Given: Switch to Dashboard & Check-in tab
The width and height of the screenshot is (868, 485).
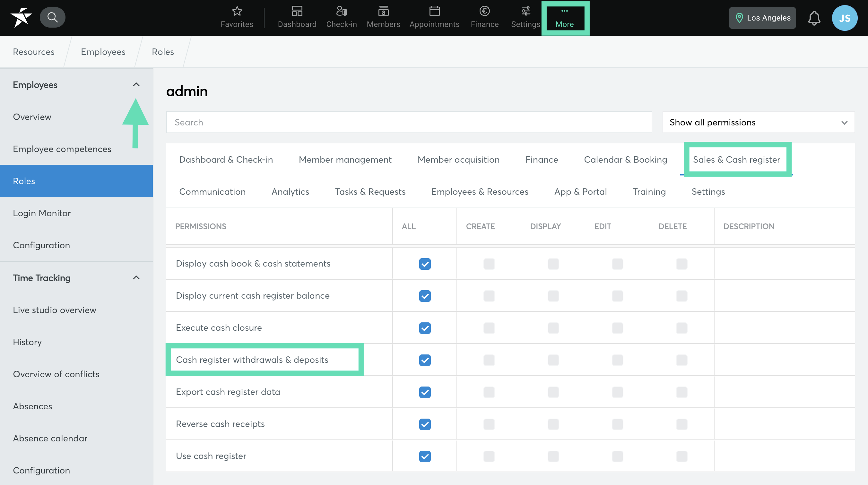Looking at the screenshot, I should (x=226, y=159).
